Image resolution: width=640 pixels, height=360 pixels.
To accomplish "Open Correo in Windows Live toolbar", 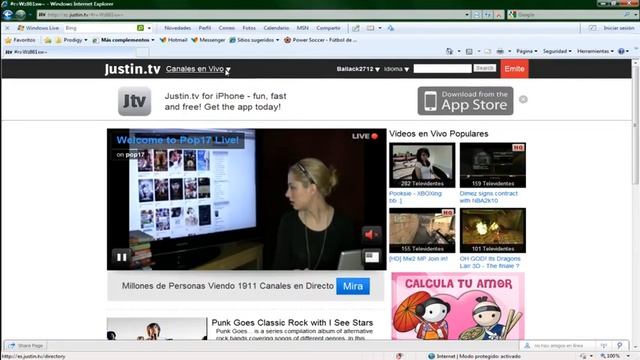I will pyautogui.click(x=227, y=28).
